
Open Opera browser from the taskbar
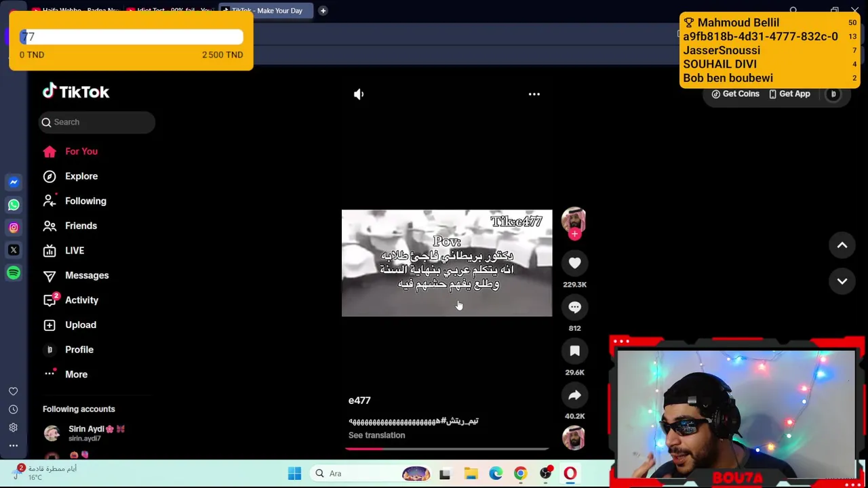pyautogui.click(x=570, y=473)
